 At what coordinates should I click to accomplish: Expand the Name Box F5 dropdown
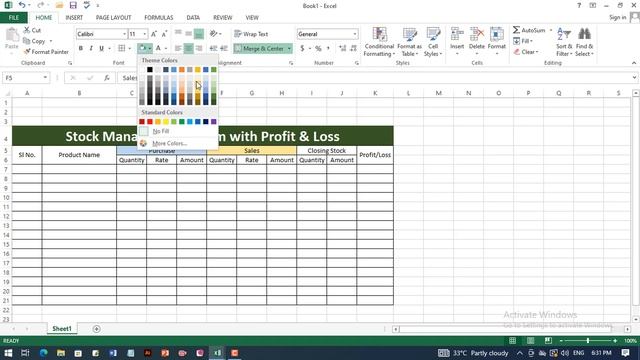(45, 78)
